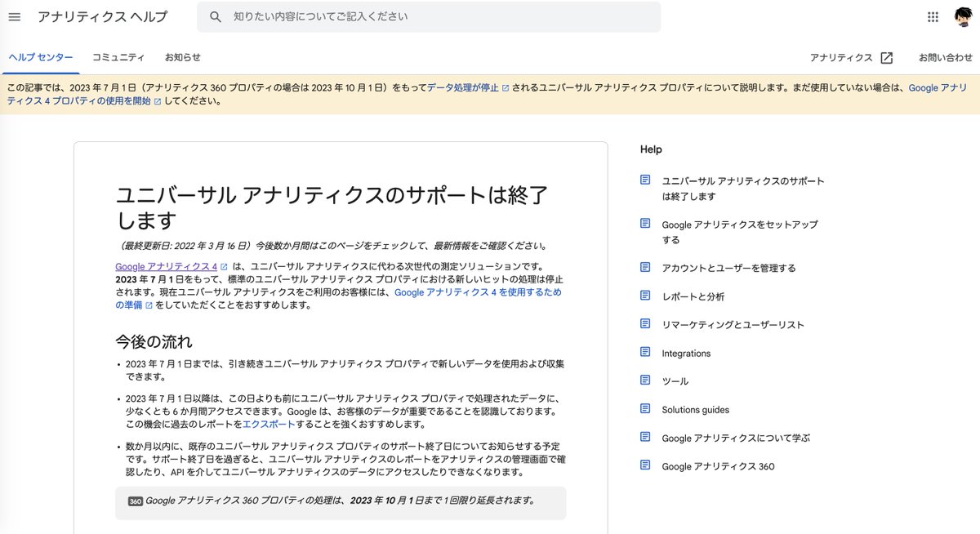This screenshot has width=980, height=534.
Task: Open sidebar item Google アナリティクスについて学ぶ
Action: pos(736,438)
